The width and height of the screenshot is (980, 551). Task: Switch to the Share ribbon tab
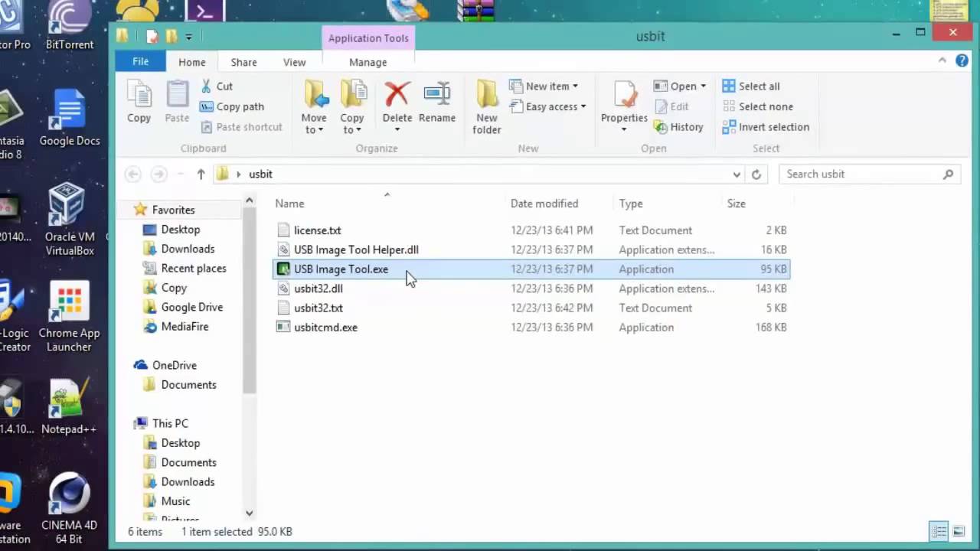click(243, 62)
